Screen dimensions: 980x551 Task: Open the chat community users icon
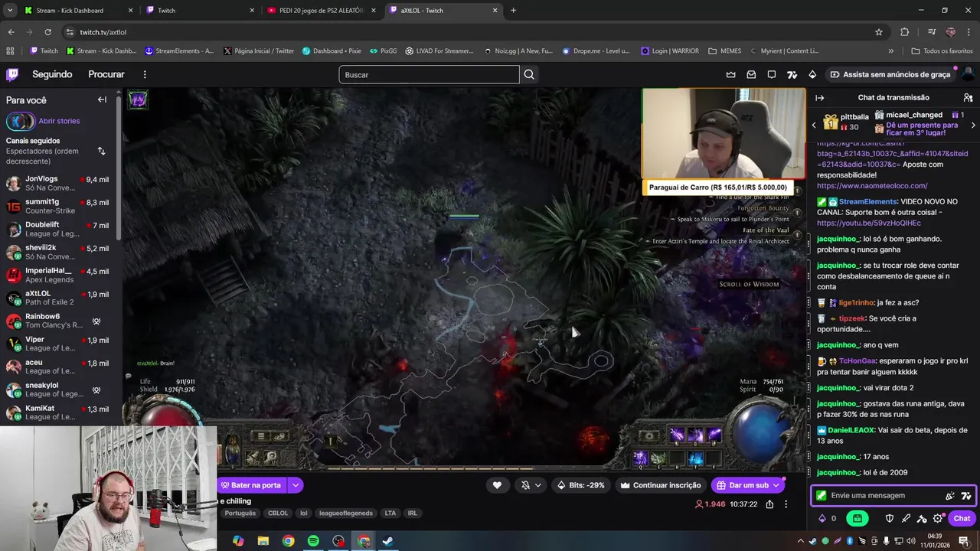pyautogui.click(x=968, y=98)
